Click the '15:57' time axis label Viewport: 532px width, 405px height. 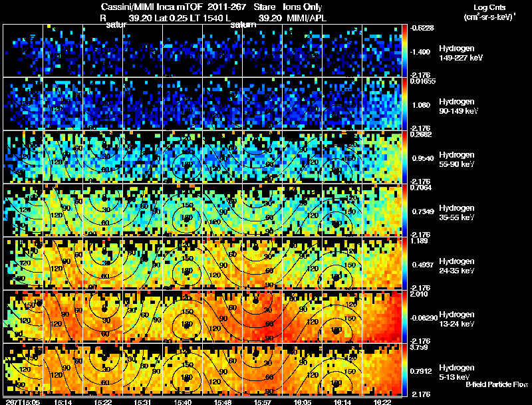click(x=263, y=402)
